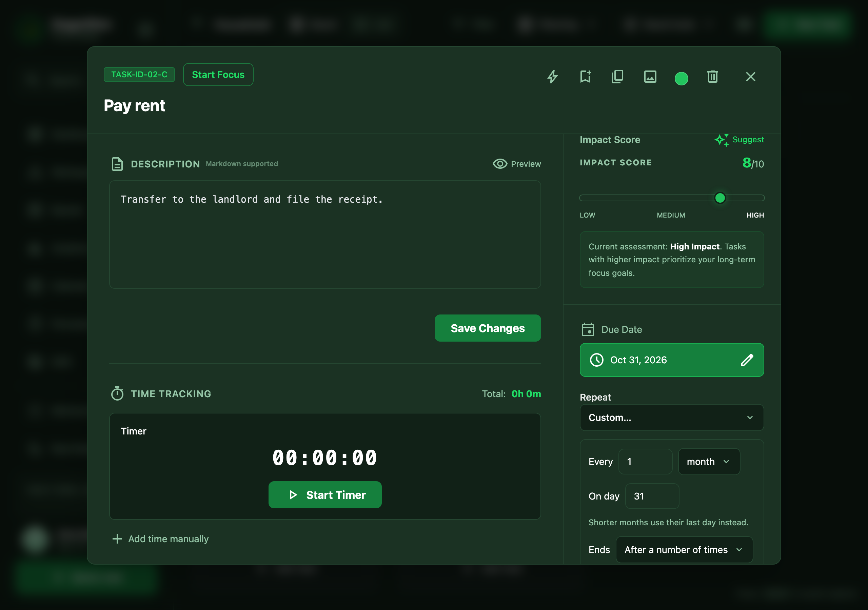Viewport: 868px width, 610px height.
Task: Click the pencil icon to edit due date
Action: [747, 360]
